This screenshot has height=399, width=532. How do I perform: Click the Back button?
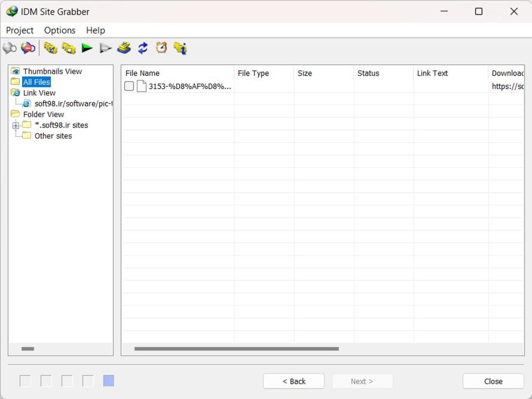(294, 381)
